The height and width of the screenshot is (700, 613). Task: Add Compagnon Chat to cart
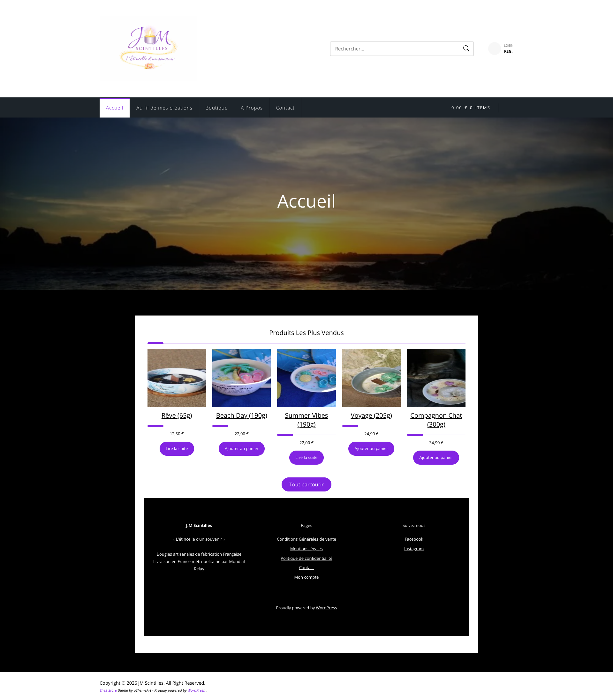[x=436, y=457]
